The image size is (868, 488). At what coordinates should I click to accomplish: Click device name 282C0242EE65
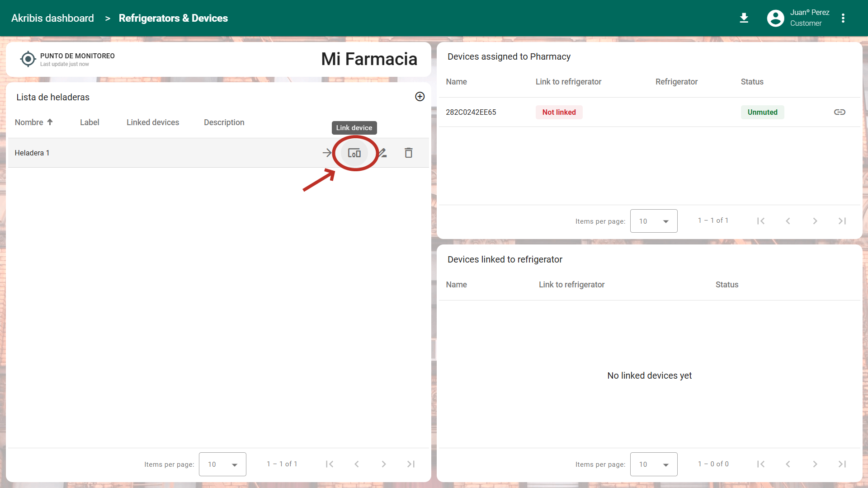pos(471,112)
